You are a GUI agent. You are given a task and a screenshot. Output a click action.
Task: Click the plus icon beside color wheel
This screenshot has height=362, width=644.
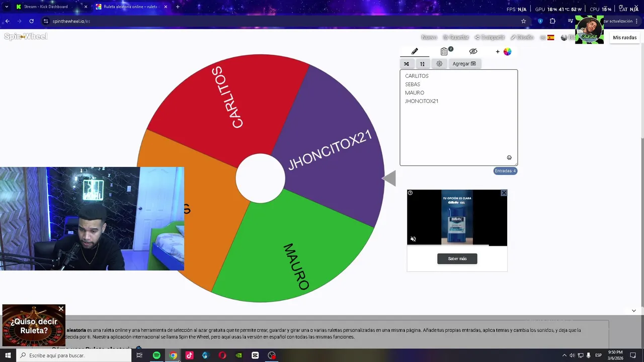pos(498,51)
